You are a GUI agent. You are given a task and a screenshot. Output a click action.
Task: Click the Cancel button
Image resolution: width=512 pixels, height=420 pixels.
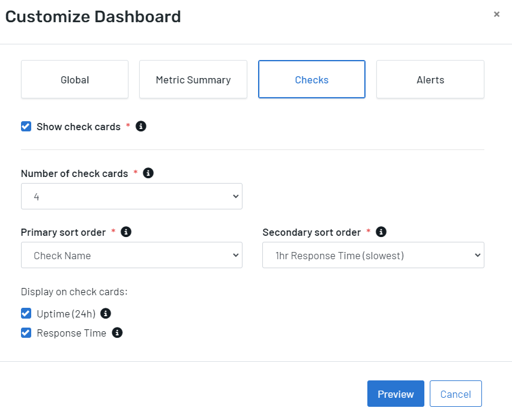(x=456, y=394)
